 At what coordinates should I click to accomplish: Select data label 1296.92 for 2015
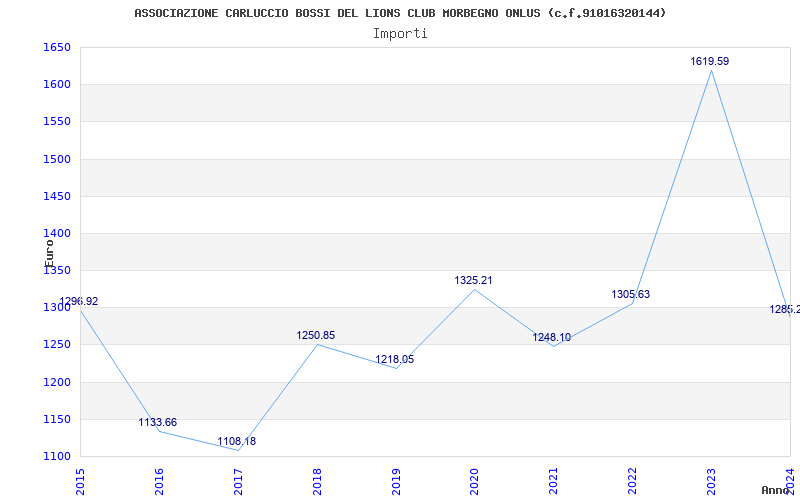coord(79,301)
